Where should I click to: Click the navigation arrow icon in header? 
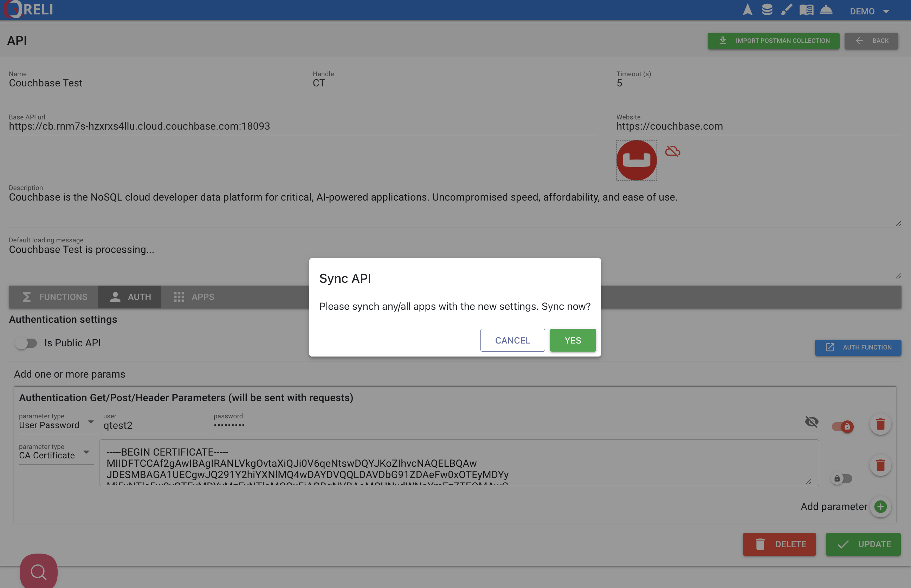(x=748, y=10)
